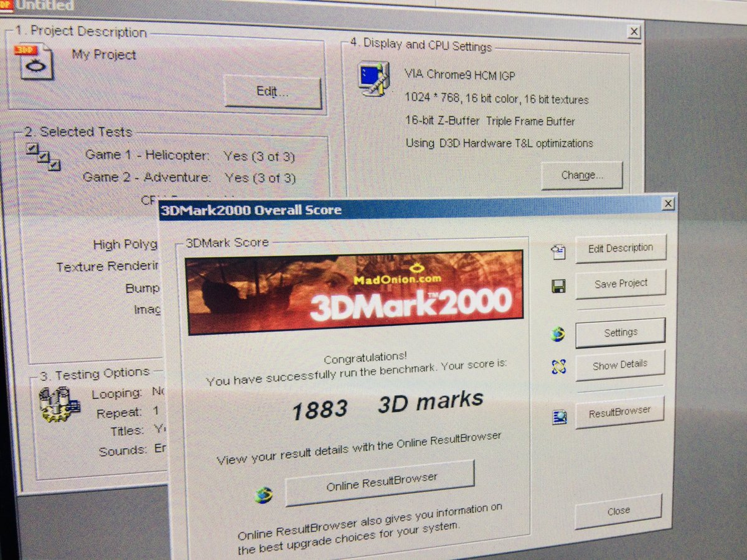747x560 pixels.
Task: Click the globe icon beside Online ResultBrowser
Action: tap(263, 495)
